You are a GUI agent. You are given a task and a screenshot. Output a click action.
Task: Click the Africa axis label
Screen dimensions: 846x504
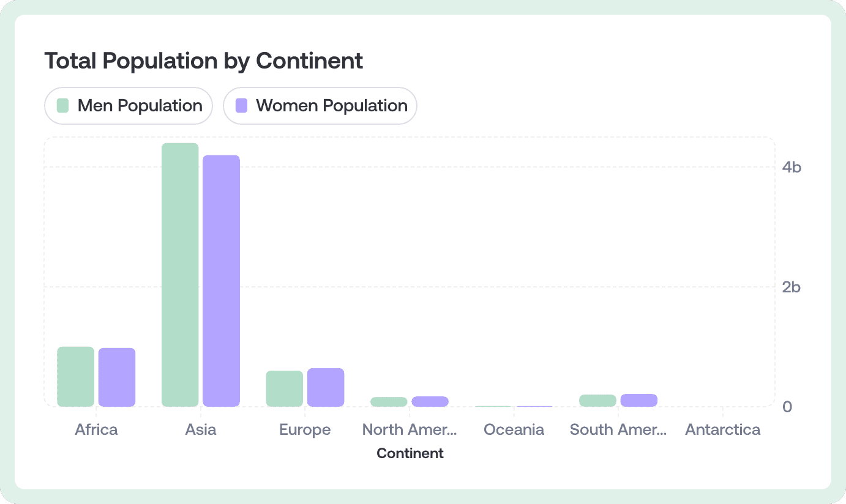tap(96, 429)
